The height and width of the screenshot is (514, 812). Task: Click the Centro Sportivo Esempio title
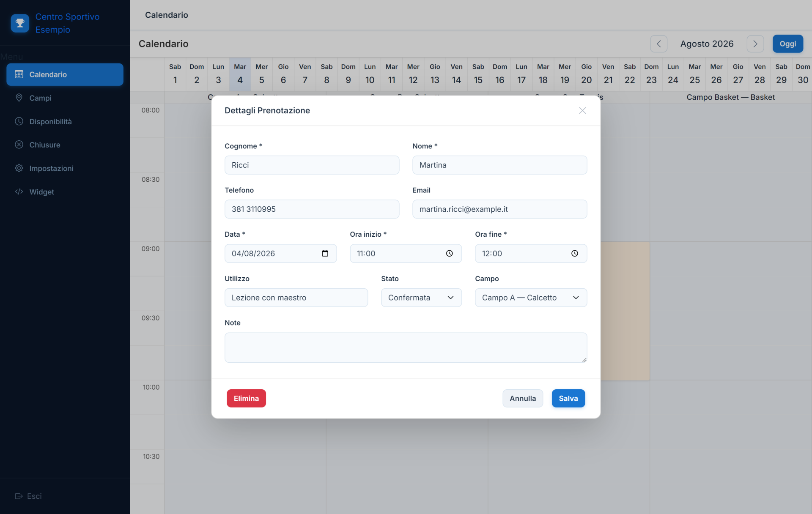click(x=67, y=23)
